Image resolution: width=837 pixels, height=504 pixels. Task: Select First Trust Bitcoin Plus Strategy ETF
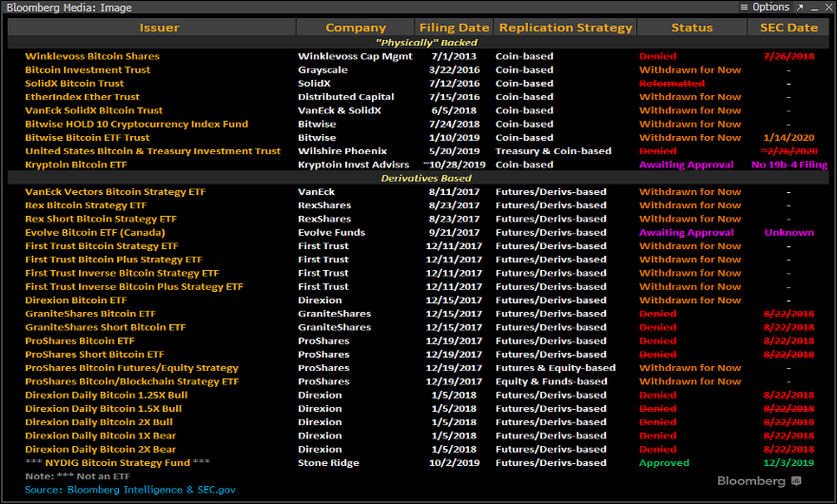pyautogui.click(x=114, y=260)
